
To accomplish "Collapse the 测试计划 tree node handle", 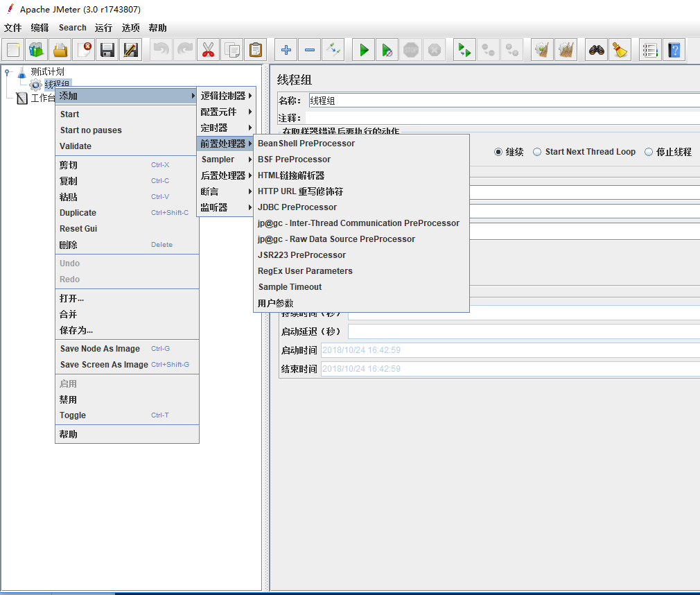I will 7,71.
